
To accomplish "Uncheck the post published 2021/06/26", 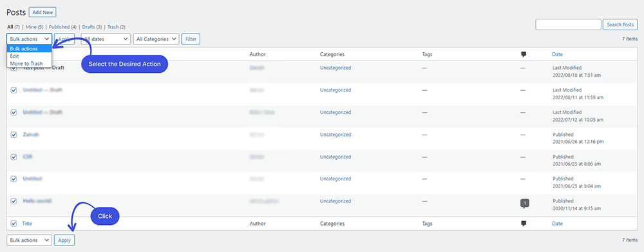I will coord(14,135).
